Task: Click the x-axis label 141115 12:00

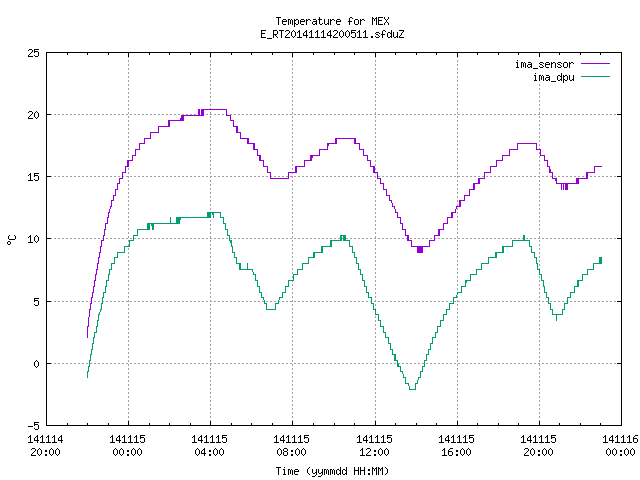Action: (374, 446)
